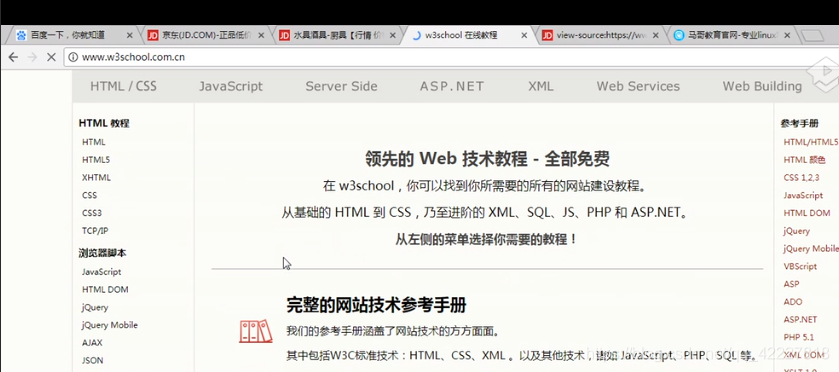Click the red bookshelf reference icon
839x372 pixels.
click(255, 331)
